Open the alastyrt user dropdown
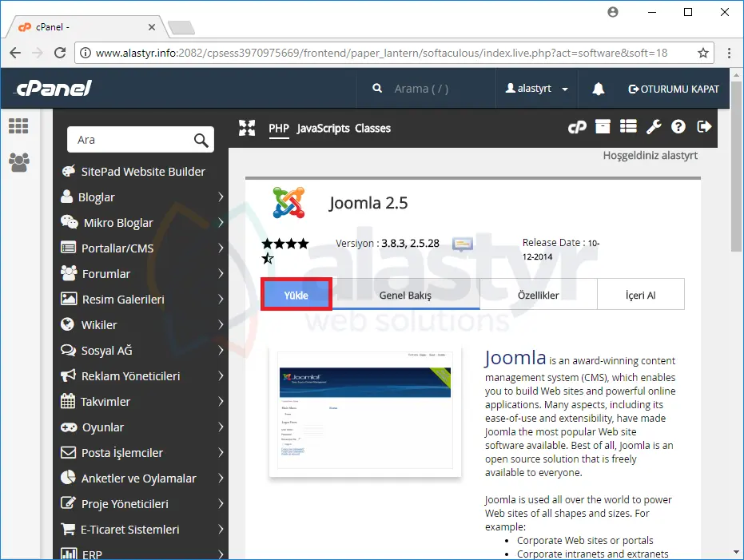 537,88
